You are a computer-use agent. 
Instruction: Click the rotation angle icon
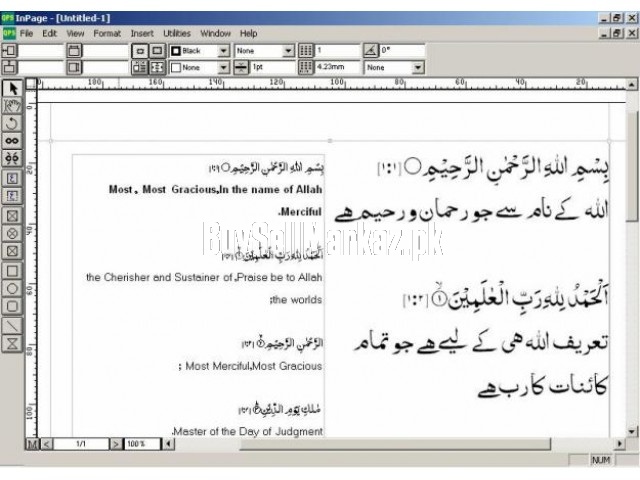tap(370, 50)
